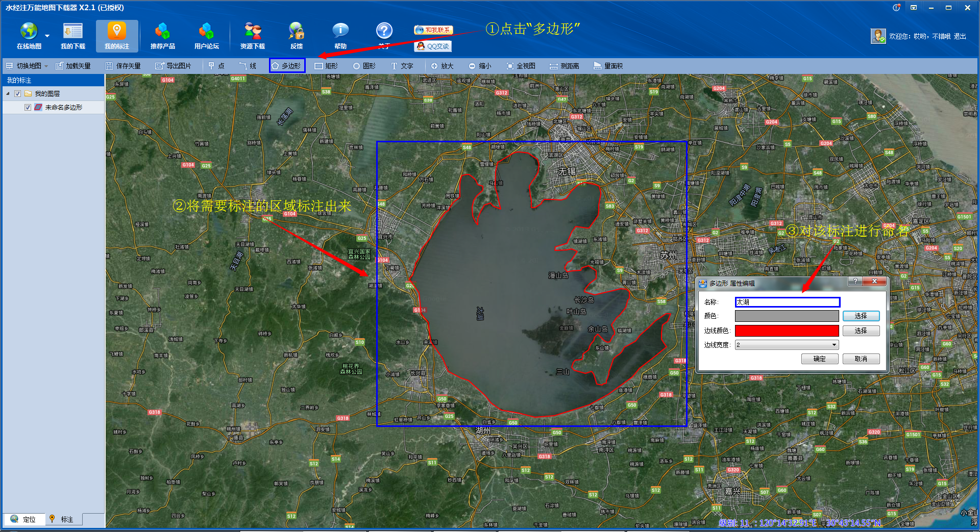Select 我的图层 folder item
980x532 pixels.
pyautogui.click(x=47, y=94)
